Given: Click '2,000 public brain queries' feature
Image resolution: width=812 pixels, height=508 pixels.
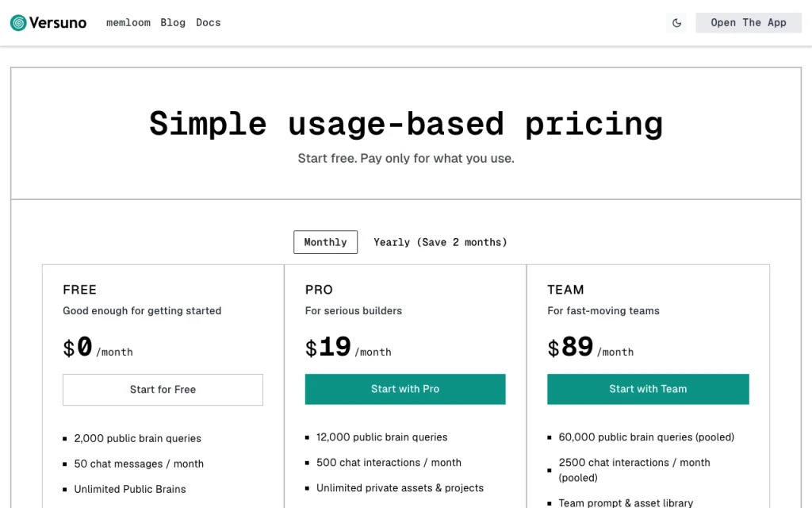Looking at the screenshot, I should pyautogui.click(x=137, y=438).
